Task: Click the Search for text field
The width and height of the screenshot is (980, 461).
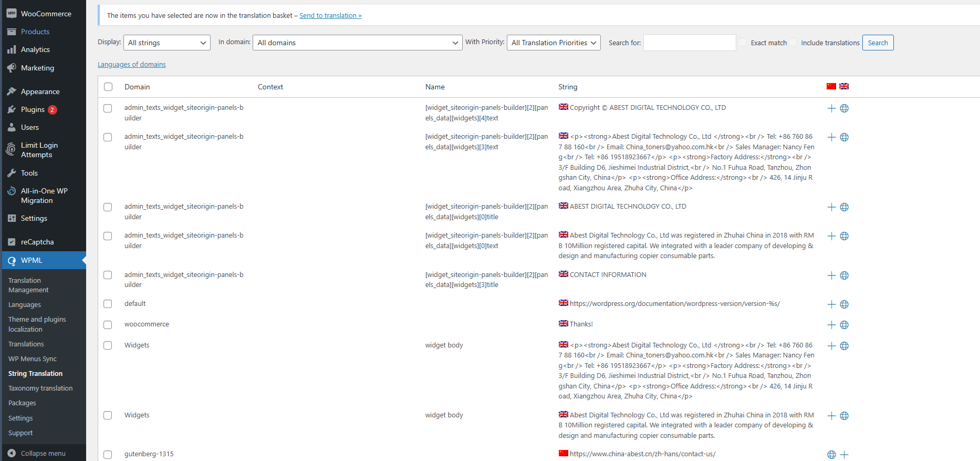Action: click(690, 43)
